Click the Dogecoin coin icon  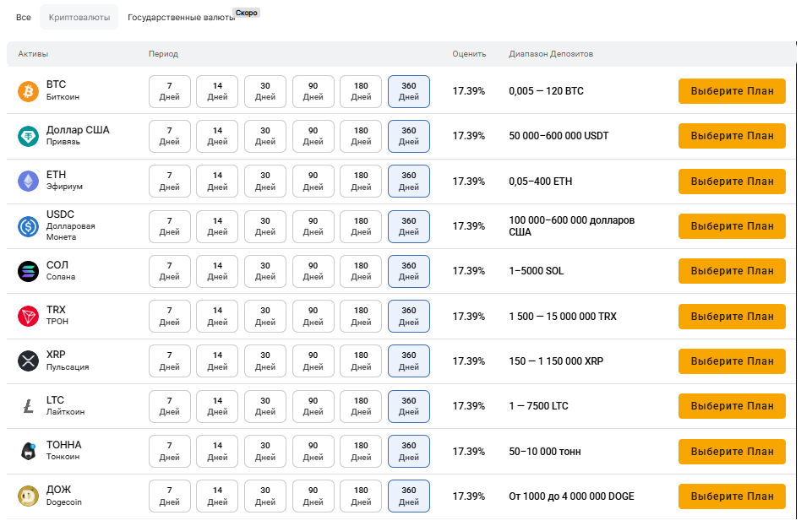(x=29, y=496)
